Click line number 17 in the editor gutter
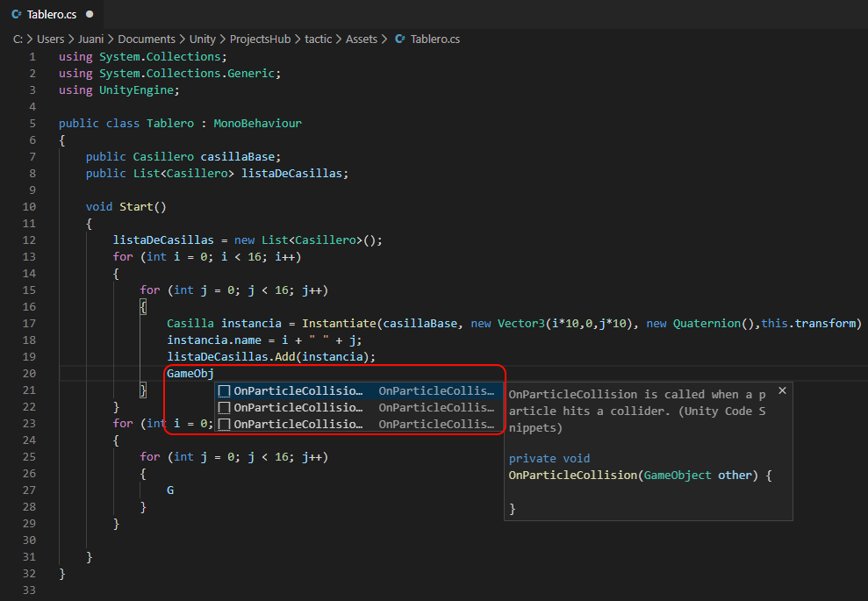The height and width of the screenshot is (601, 868). pyautogui.click(x=29, y=323)
